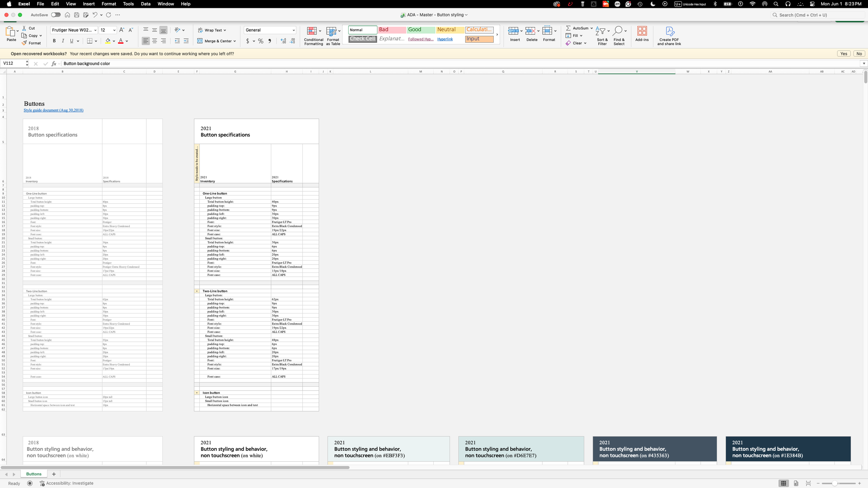Toggle bold formatting
868x488 pixels.
click(x=54, y=41)
